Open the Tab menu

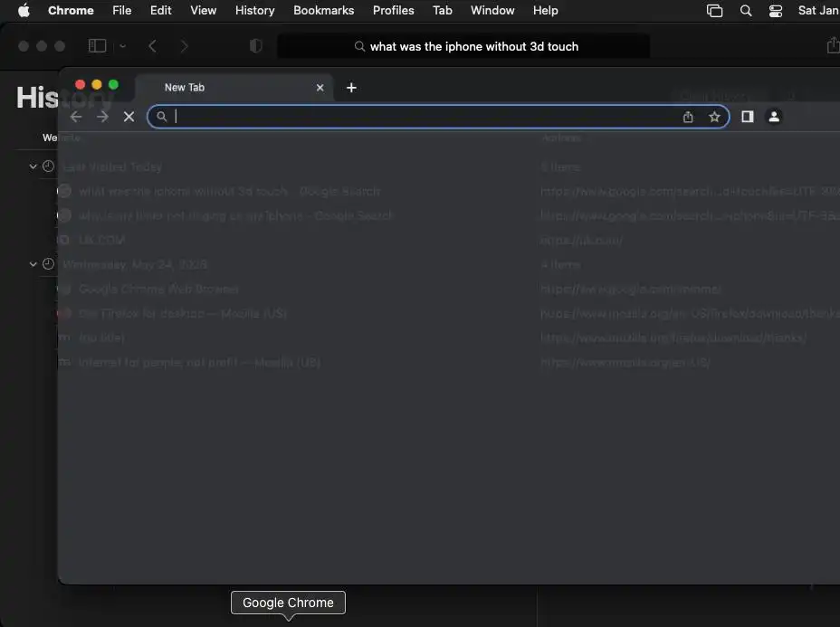pos(443,11)
